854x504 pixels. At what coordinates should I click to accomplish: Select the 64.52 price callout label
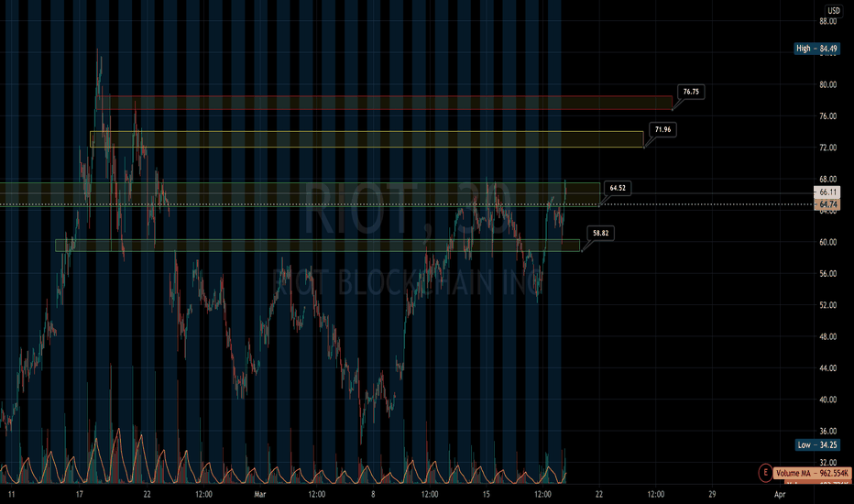[x=618, y=188]
